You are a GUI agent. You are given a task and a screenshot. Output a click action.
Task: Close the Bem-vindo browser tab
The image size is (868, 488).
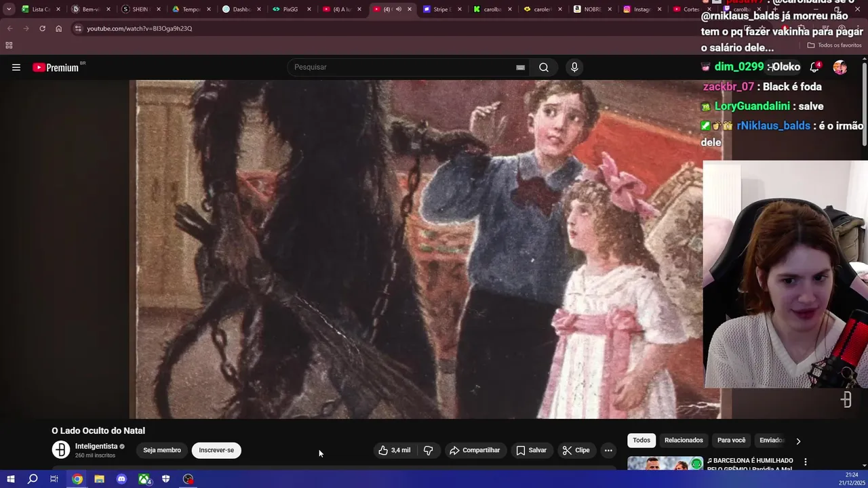(108, 9)
